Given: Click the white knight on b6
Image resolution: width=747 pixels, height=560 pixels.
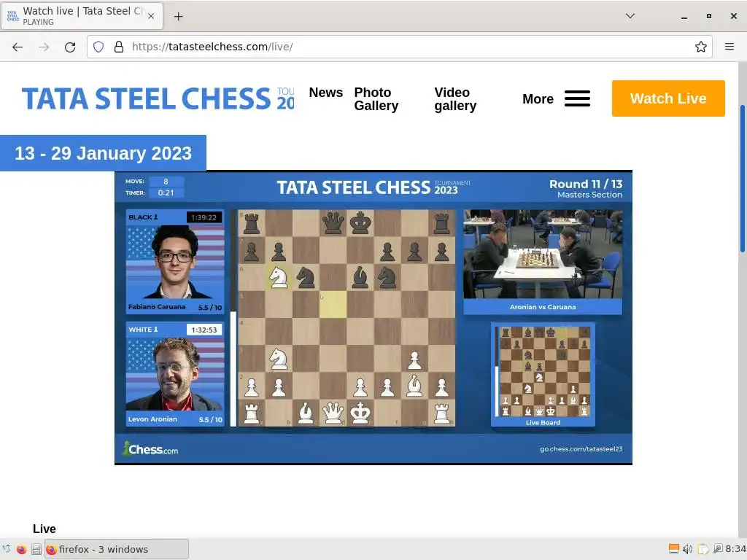Looking at the screenshot, I should pos(278,277).
